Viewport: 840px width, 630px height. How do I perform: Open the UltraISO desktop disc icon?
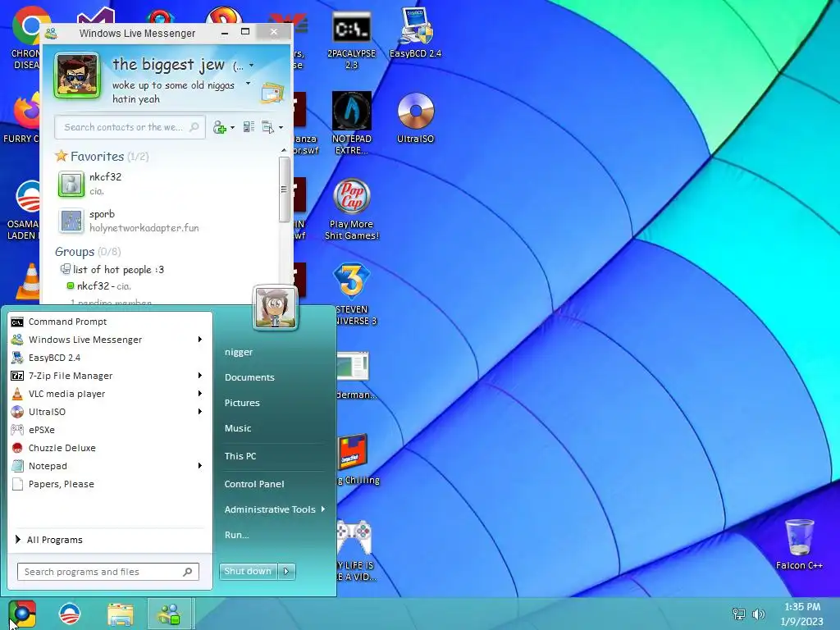[416, 118]
